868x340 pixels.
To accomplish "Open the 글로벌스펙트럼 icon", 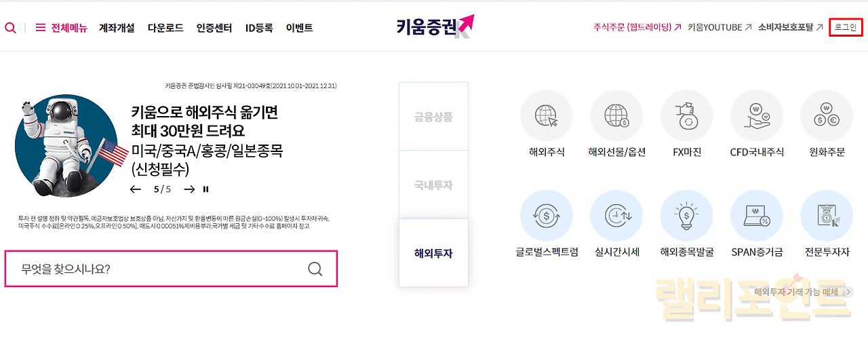I will (x=546, y=216).
